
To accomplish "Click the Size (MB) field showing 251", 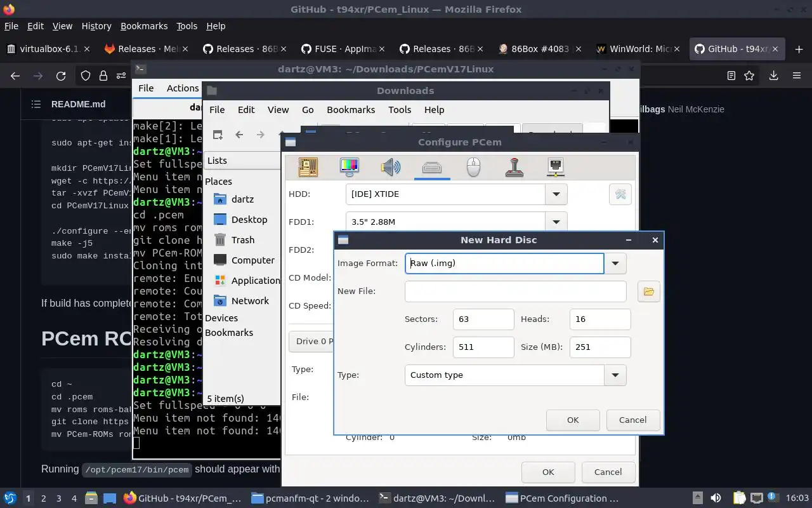I will coord(600,347).
